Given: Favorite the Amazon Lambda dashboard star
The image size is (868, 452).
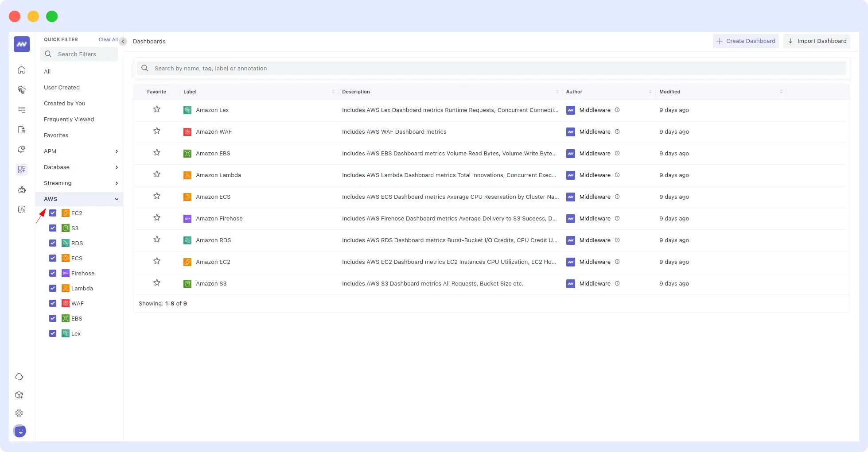Looking at the screenshot, I should pyautogui.click(x=157, y=174).
